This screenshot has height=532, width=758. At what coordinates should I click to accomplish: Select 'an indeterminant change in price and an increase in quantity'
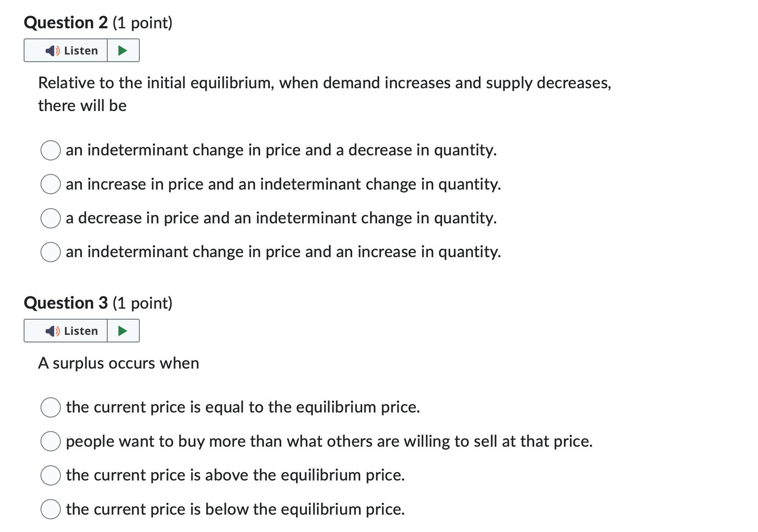[x=51, y=252]
